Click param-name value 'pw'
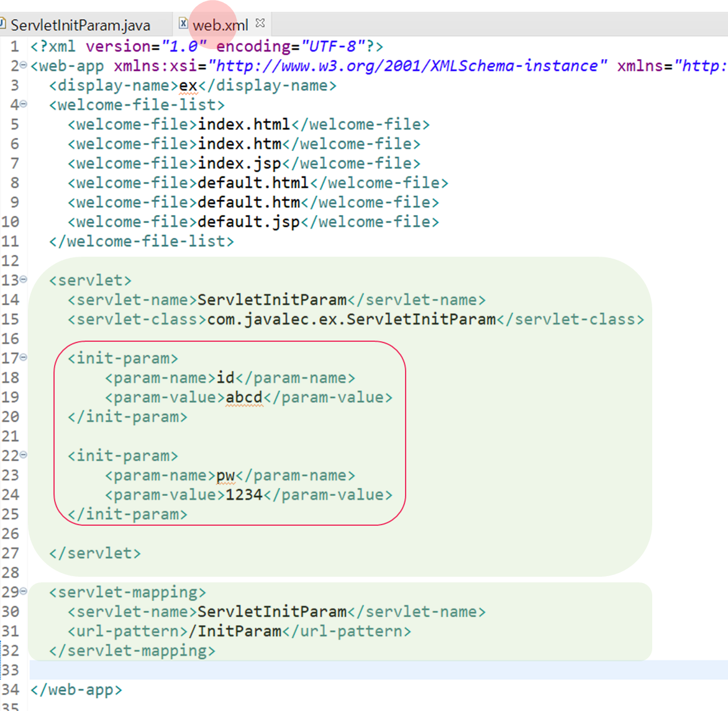The image size is (728, 711). (x=225, y=475)
